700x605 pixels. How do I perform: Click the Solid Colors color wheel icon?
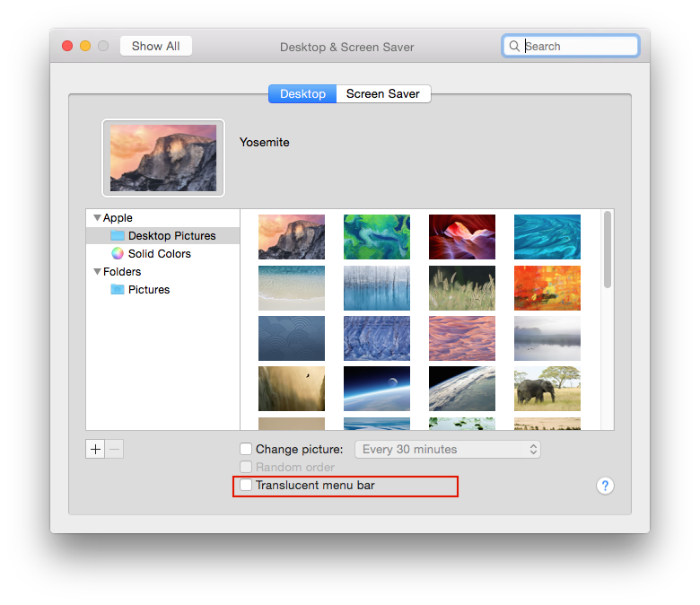point(118,254)
